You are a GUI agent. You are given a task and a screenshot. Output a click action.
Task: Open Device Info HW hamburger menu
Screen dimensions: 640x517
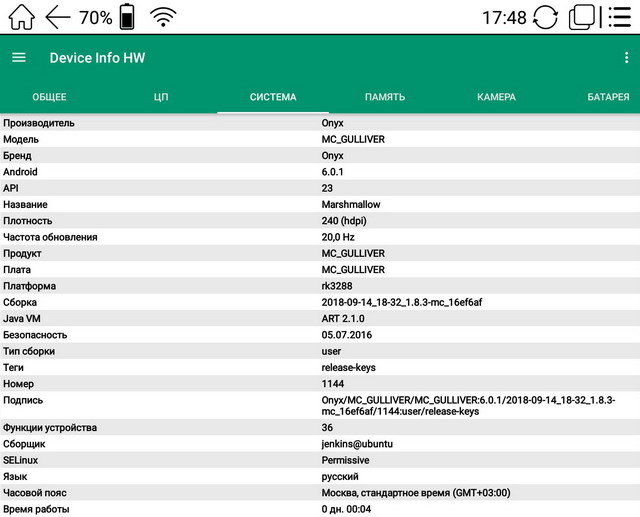[x=19, y=58]
